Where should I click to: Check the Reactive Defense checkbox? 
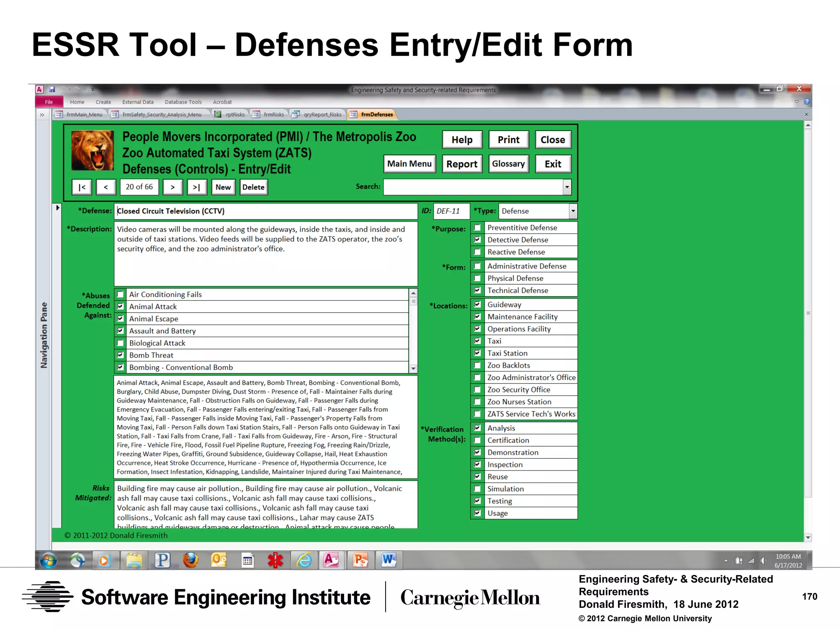(x=477, y=252)
